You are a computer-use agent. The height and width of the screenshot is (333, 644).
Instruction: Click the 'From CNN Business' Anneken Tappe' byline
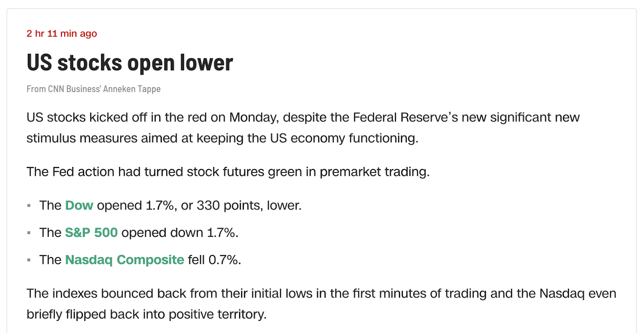tap(93, 89)
